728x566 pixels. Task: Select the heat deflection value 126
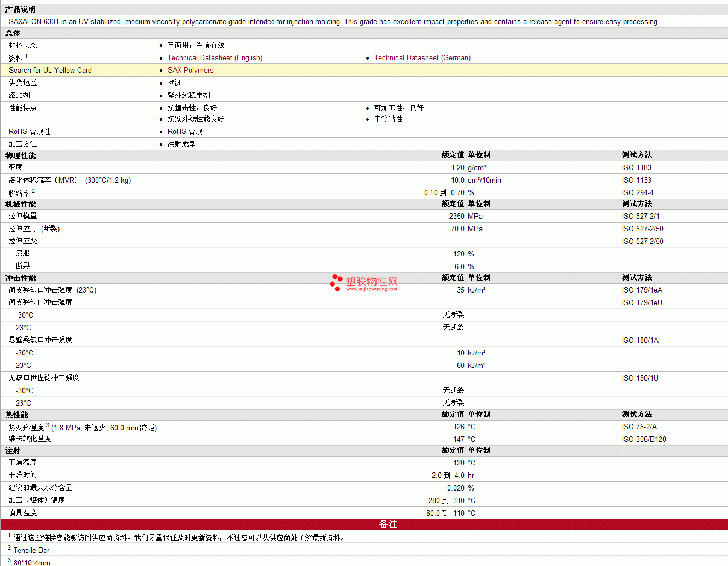click(x=459, y=427)
